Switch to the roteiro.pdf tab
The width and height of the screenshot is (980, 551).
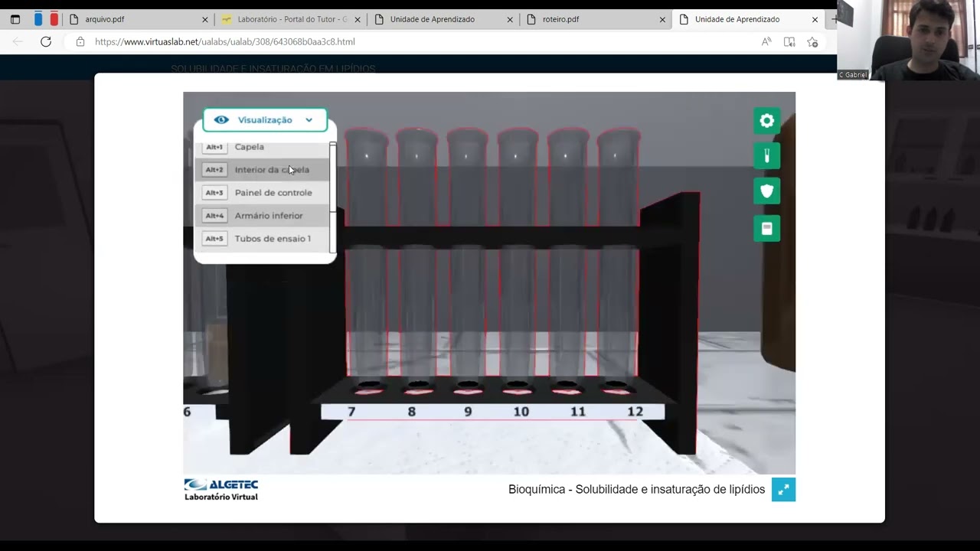[x=596, y=19]
